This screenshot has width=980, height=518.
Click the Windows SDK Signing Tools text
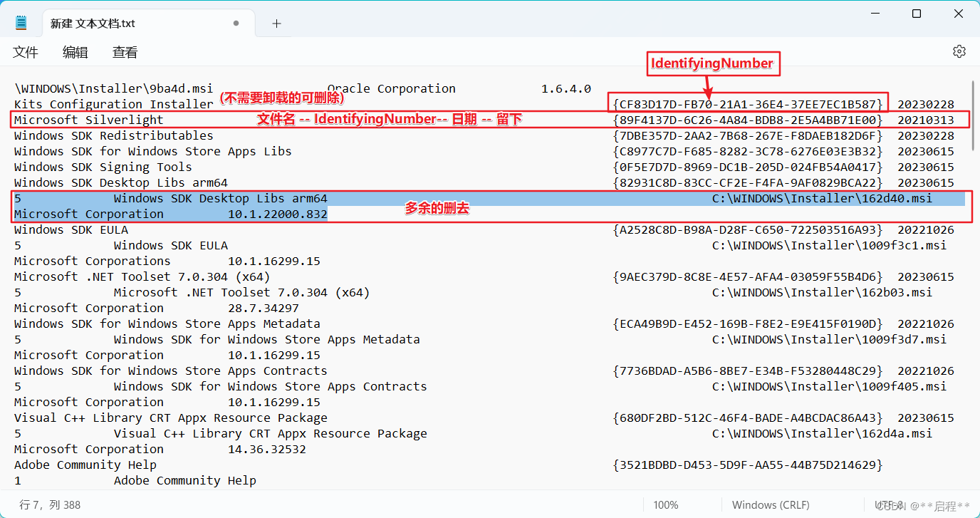point(103,167)
